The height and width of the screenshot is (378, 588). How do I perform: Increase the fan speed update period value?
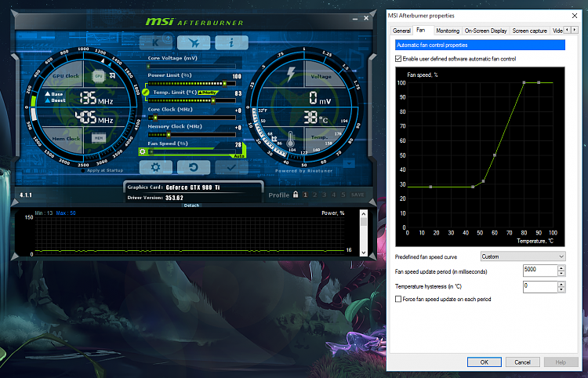[561, 267]
